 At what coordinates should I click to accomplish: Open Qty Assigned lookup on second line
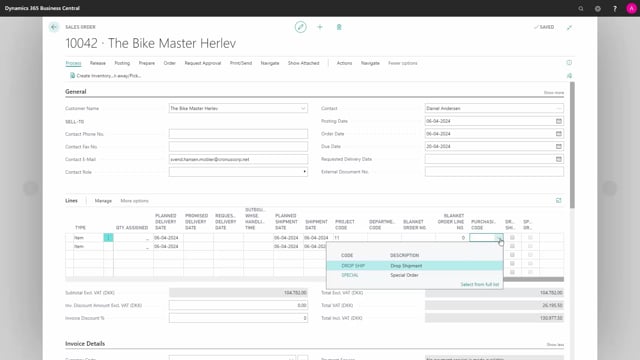pos(147,247)
